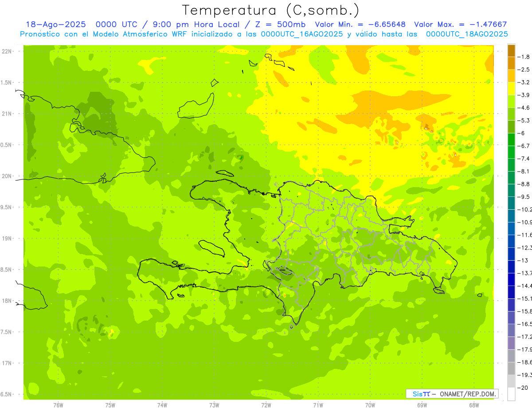Click the legend value "-8.1"

click(524, 171)
